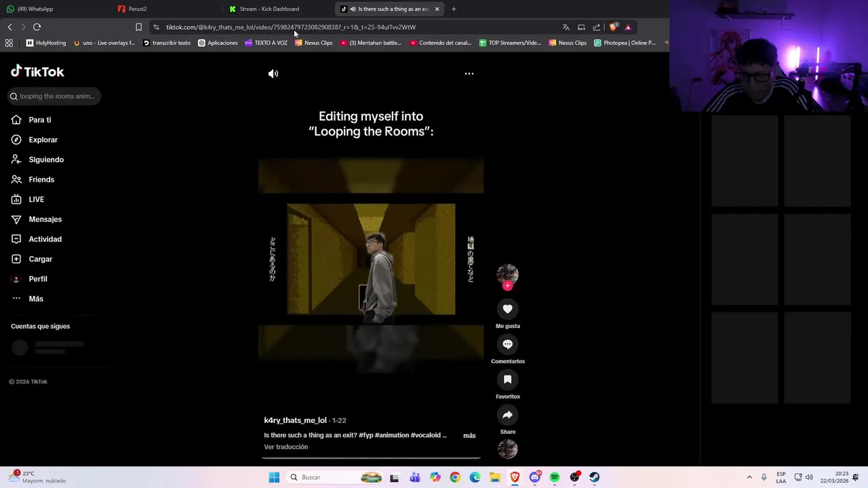This screenshot has width=868, height=488.
Task: Open Windows Start menu
Action: click(x=274, y=477)
